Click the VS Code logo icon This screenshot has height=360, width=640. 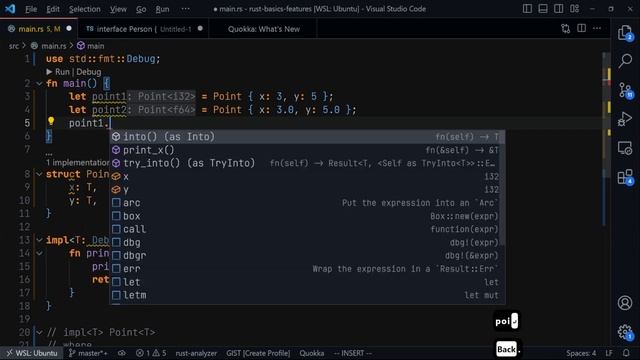tap(10, 9)
